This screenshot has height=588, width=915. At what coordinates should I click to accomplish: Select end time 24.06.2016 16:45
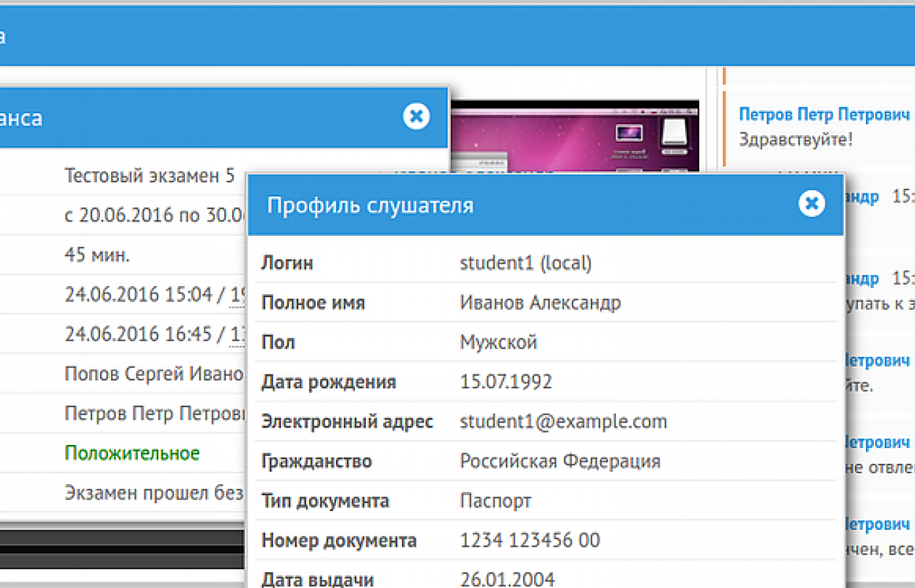[138, 334]
